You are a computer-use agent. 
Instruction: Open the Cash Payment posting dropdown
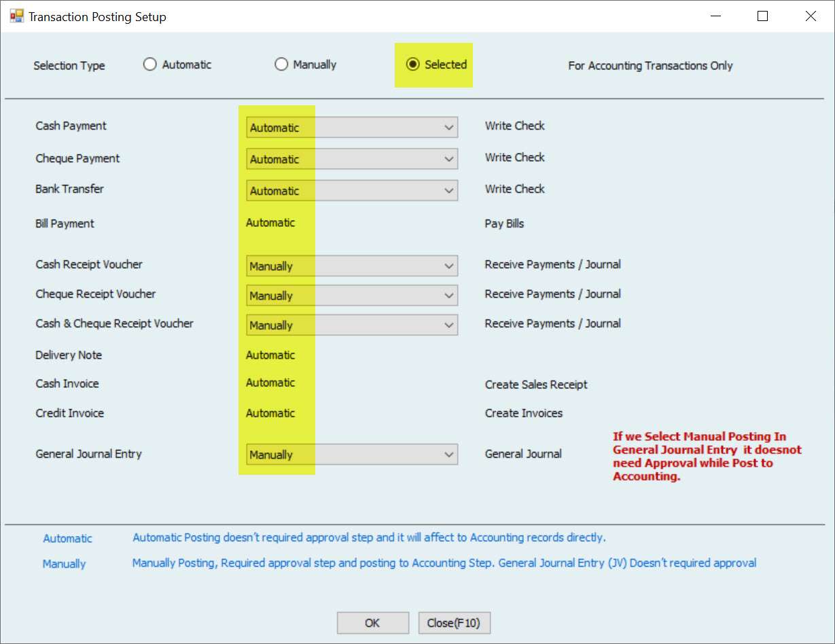point(352,127)
